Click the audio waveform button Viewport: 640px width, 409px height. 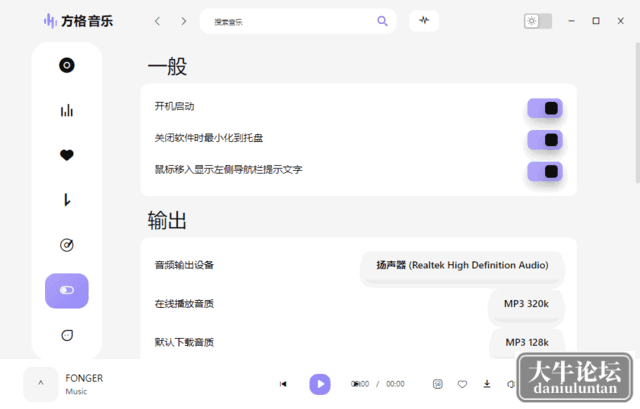(x=424, y=20)
